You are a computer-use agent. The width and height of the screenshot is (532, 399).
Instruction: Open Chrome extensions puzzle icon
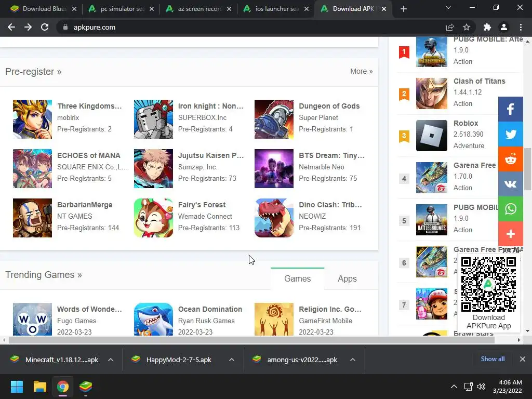pyautogui.click(x=487, y=27)
